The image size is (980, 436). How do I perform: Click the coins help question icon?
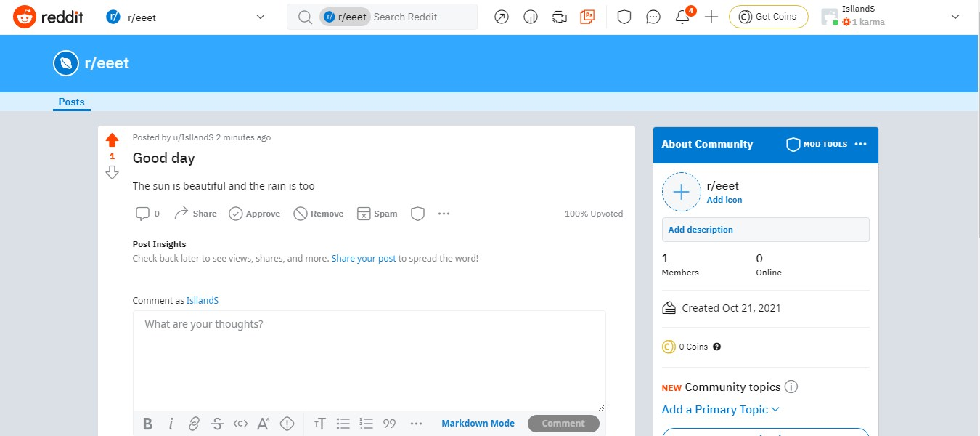click(x=717, y=347)
